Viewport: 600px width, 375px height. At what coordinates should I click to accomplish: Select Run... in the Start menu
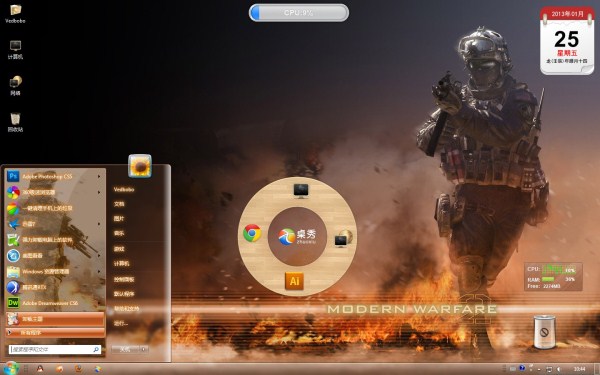coord(121,323)
